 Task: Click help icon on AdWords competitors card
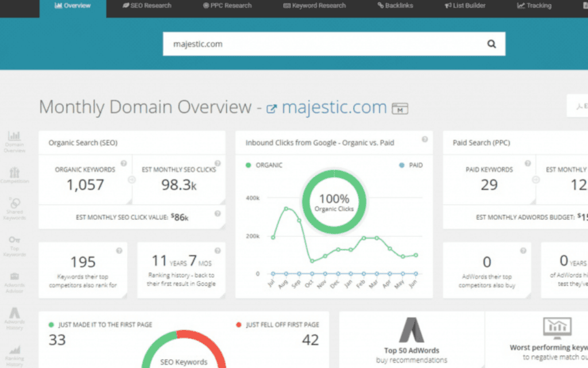pos(523,251)
